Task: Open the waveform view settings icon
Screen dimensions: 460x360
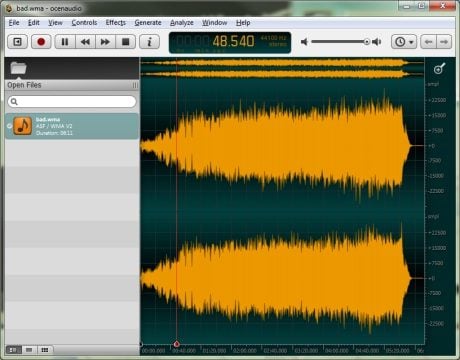Action: [x=439, y=68]
